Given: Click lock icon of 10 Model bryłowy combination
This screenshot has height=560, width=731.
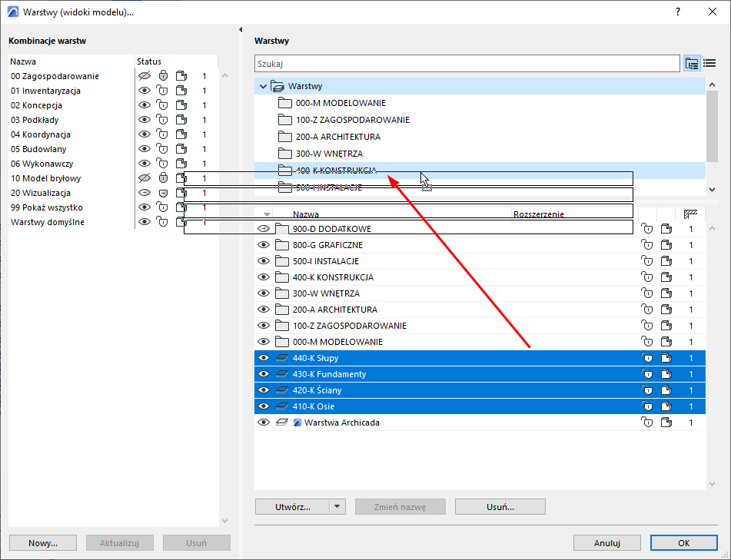Looking at the screenshot, I should pyautogui.click(x=163, y=178).
